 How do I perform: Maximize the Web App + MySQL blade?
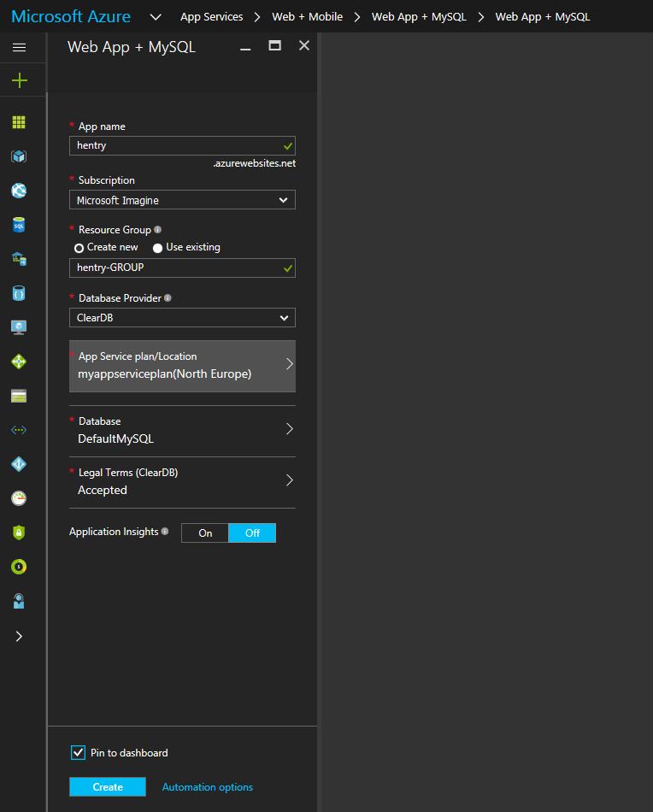click(x=274, y=45)
